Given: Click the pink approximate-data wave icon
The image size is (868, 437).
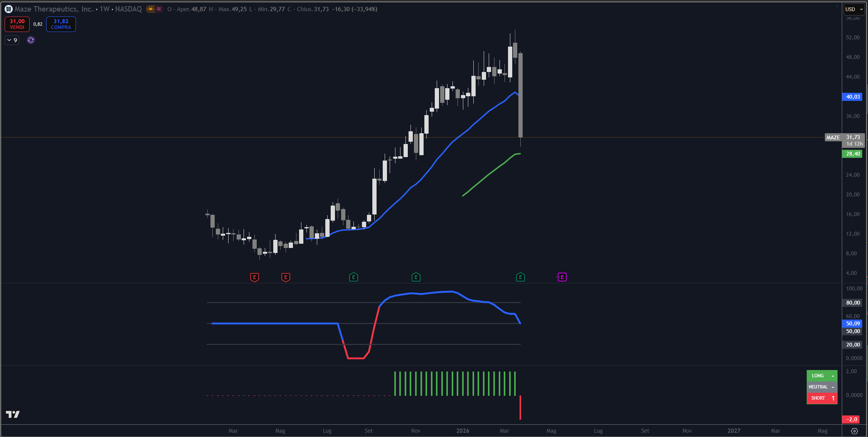Looking at the screenshot, I should pos(159,9).
